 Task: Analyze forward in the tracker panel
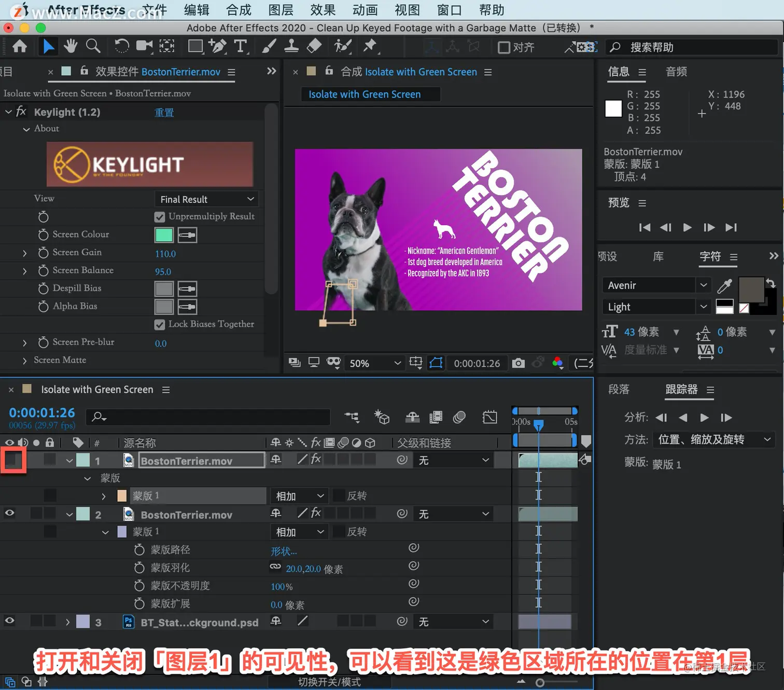[x=704, y=417]
